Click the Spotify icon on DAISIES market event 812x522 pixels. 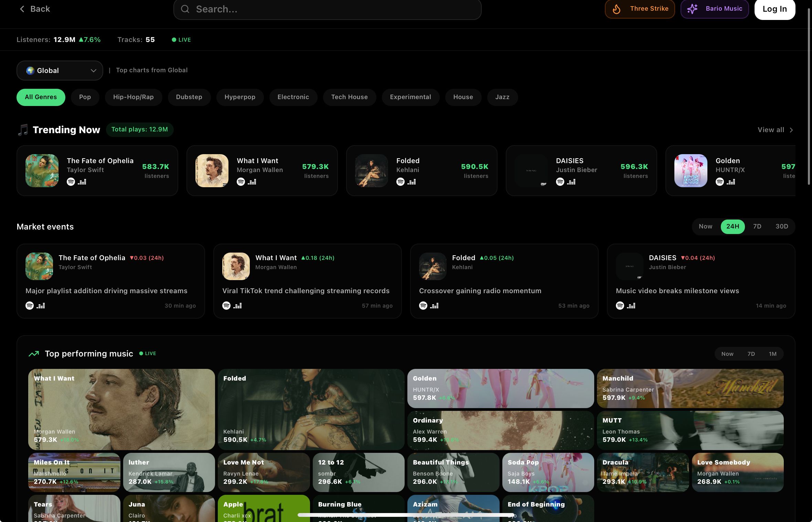click(x=620, y=306)
